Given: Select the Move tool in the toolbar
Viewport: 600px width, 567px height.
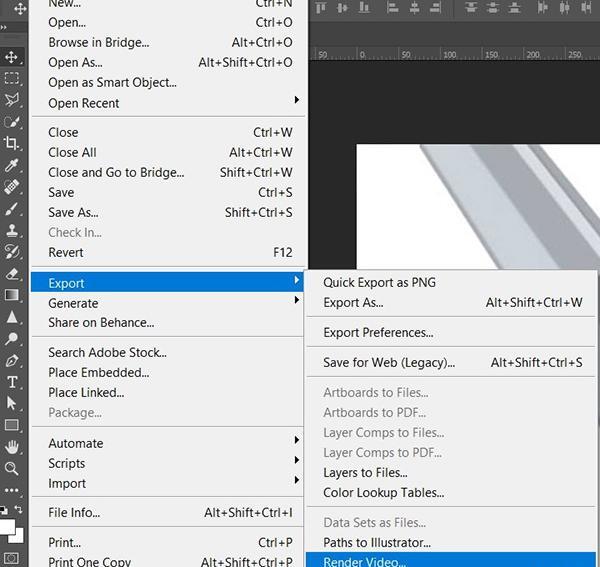Looking at the screenshot, I should [x=11, y=57].
